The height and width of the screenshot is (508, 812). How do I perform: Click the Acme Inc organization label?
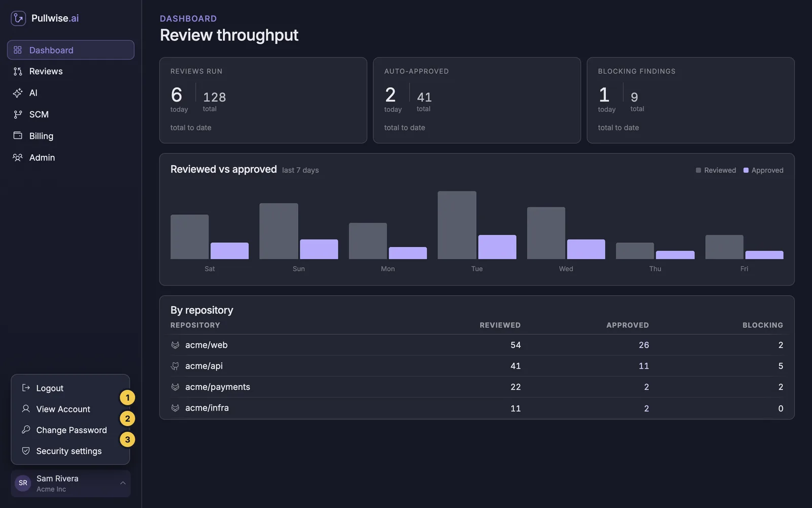click(51, 489)
